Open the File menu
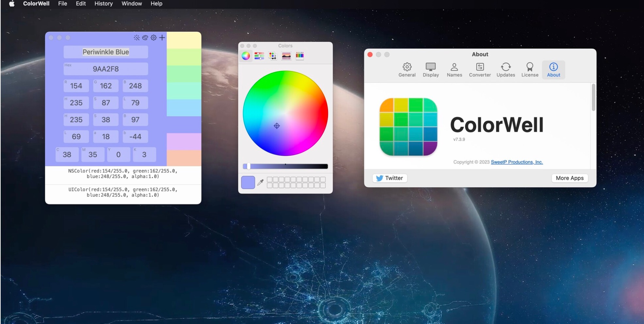The image size is (644, 324). point(62,4)
